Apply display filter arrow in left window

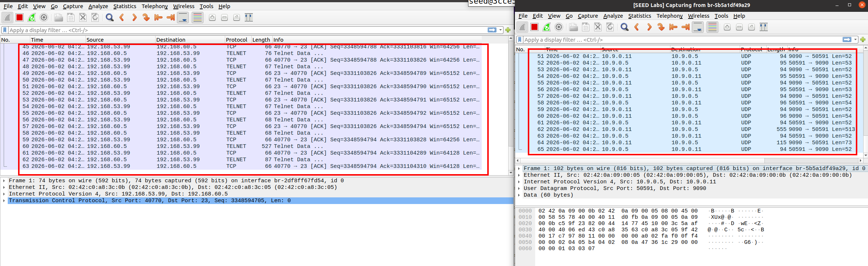tap(492, 30)
